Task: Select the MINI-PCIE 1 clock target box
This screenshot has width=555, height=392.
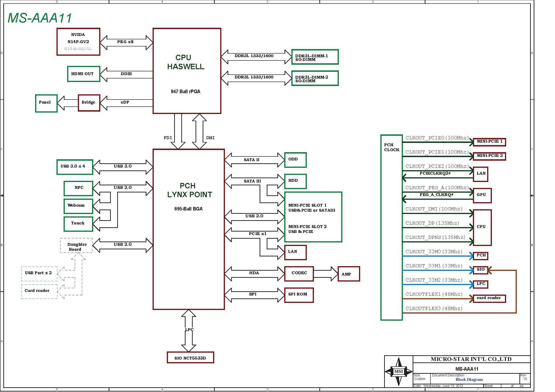Action: tap(490, 142)
